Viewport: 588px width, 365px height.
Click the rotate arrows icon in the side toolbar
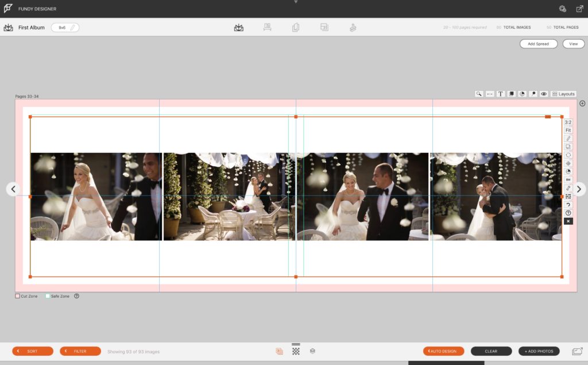[x=568, y=155]
